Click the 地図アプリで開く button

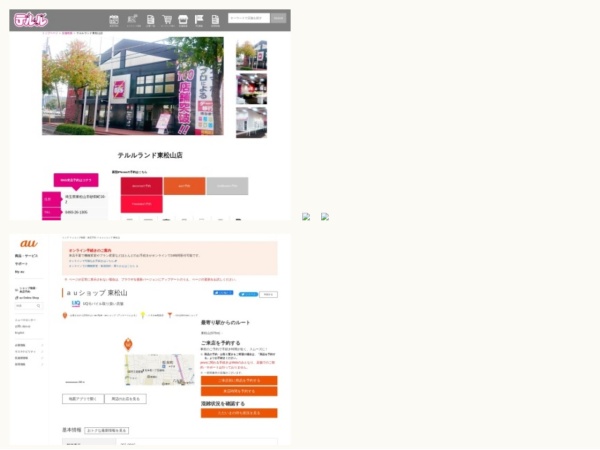(83, 399)
